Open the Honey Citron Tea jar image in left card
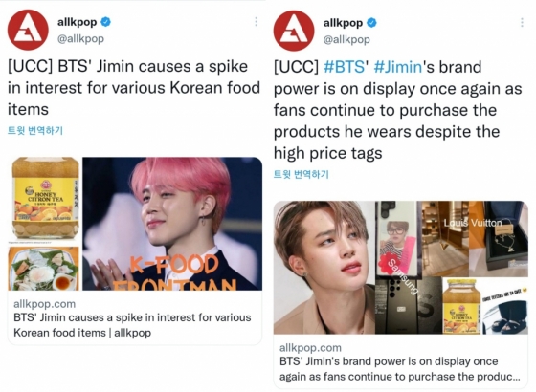Image resolution: width=536 pixels, height=392 pixels. pyautogui.click(x=45, y=199)
